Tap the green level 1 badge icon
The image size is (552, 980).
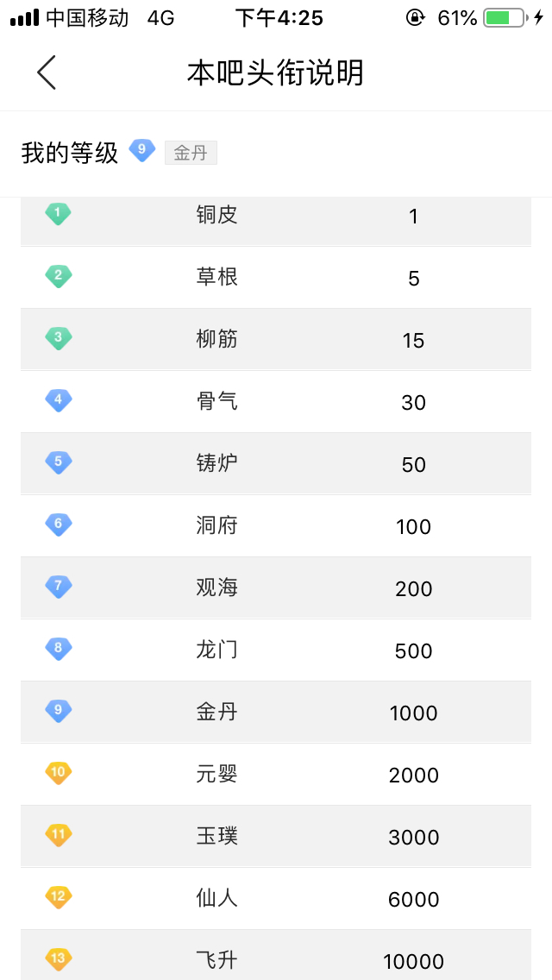[59, 214]
